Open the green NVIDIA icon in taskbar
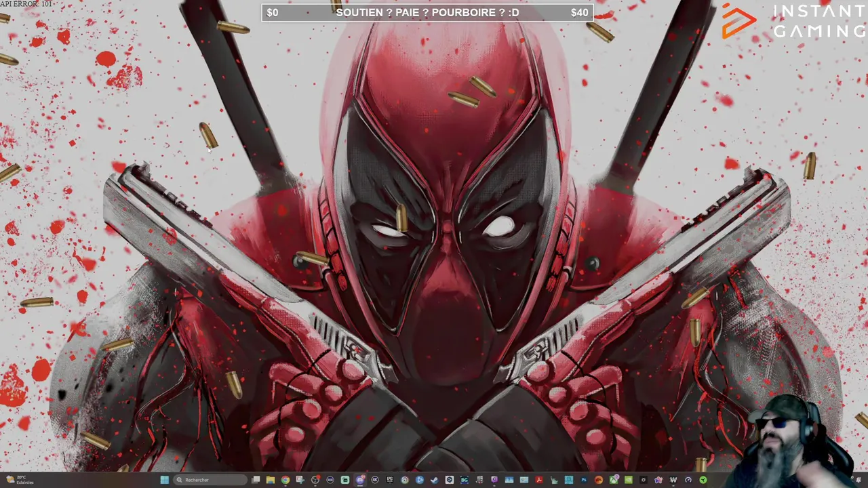Viewport: 868px width, 488px height. (629, 480)
